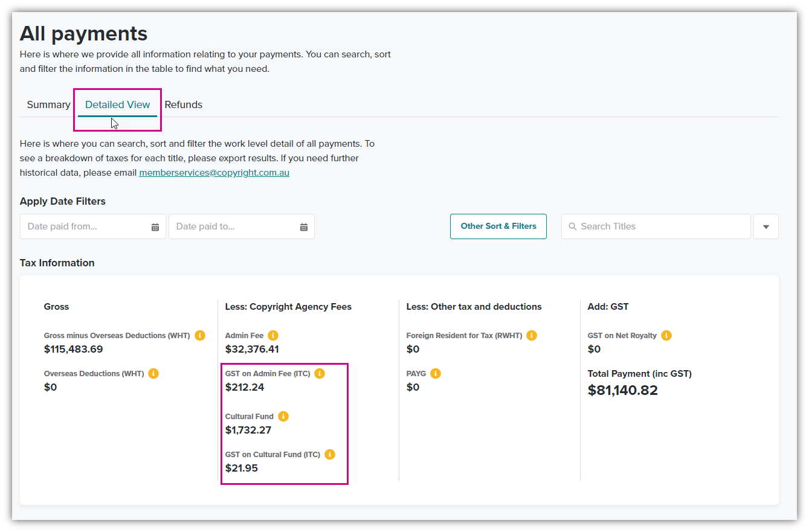Viewport: 809px width, 532px height.
Task: Email memberservices@copyright.com.au link
Action: pos(214,173)
